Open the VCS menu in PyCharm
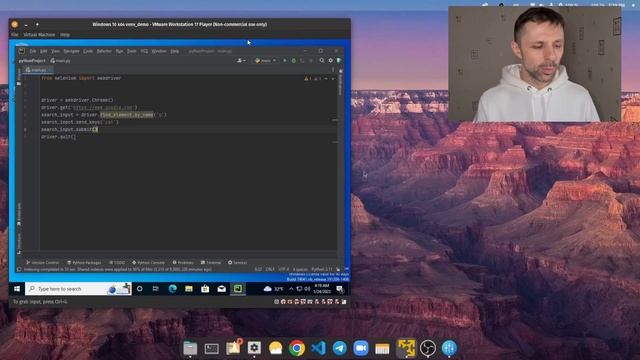Image resolution: width=640 pixels, height=360 pixels. (144, 51)
